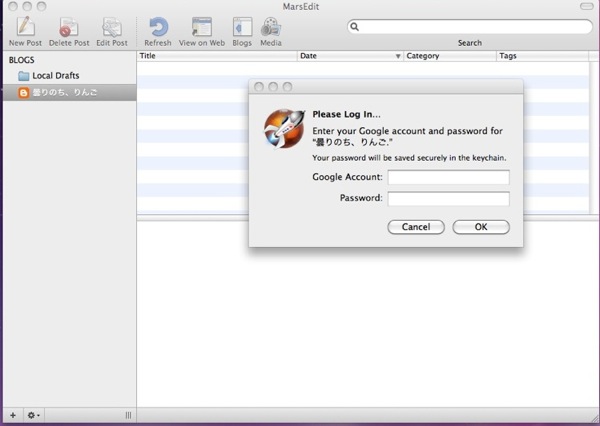This screenshot has height=426, width=600.
Task: Select Local Drafts in sidebar
Action: coord(70,76)
